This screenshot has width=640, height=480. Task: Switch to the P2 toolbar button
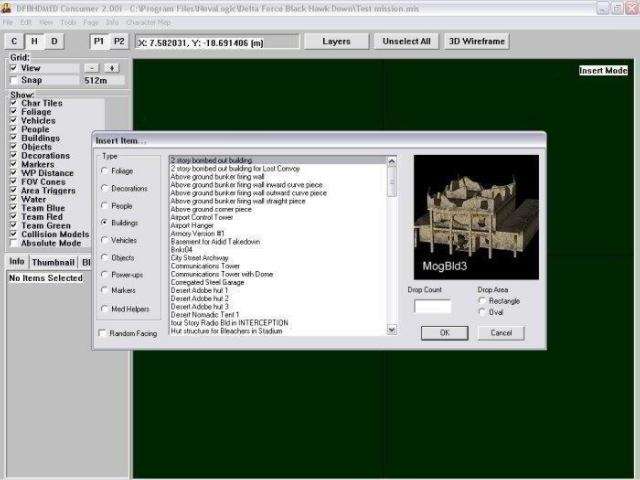[119, 42]
